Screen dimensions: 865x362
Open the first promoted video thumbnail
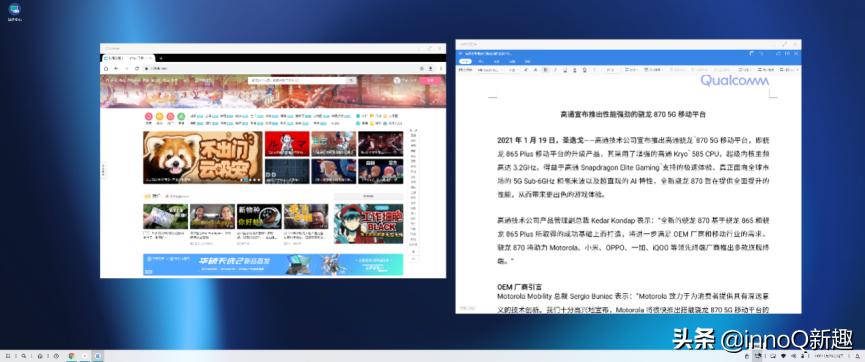[165, 216]
